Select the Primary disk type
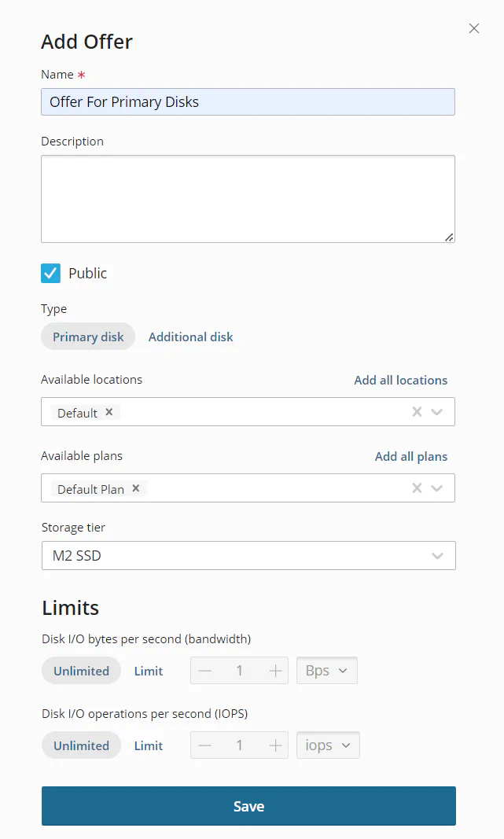Image resolution: width=504 pixels, height=839 pixels. point(88,337)
